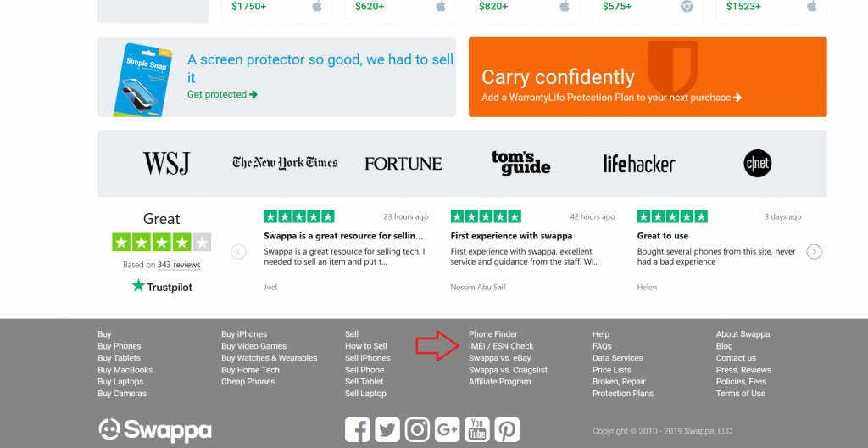Click the IMEI / ESN Check footer link
The height and width of the screenshot is (448, 868).
pos(501,346)
